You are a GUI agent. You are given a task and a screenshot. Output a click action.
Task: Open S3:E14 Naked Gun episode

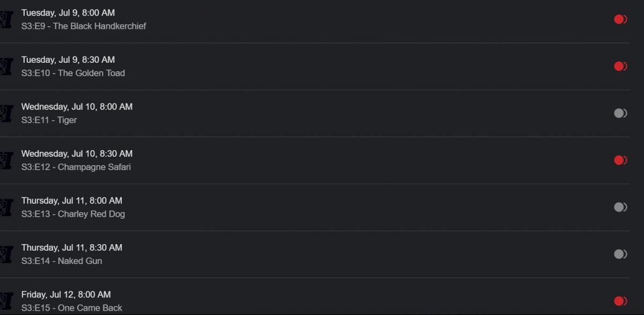point(62,261)
